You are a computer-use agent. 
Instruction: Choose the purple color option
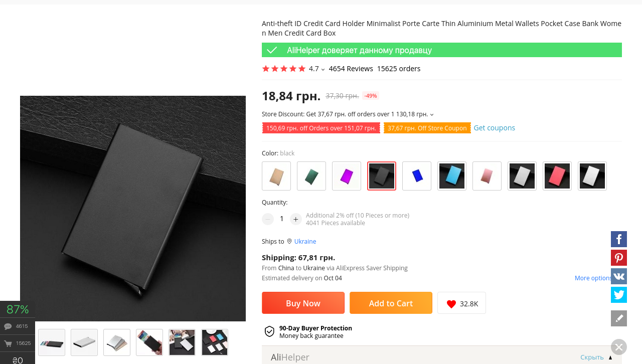[347, 176]
